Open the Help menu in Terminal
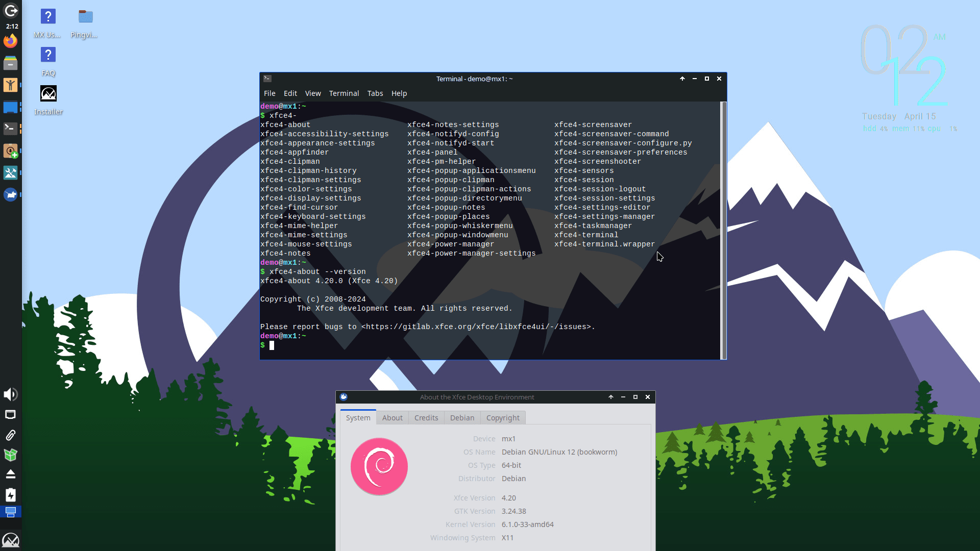The height and width of the screenshot is (551, 980). [399, 93]
